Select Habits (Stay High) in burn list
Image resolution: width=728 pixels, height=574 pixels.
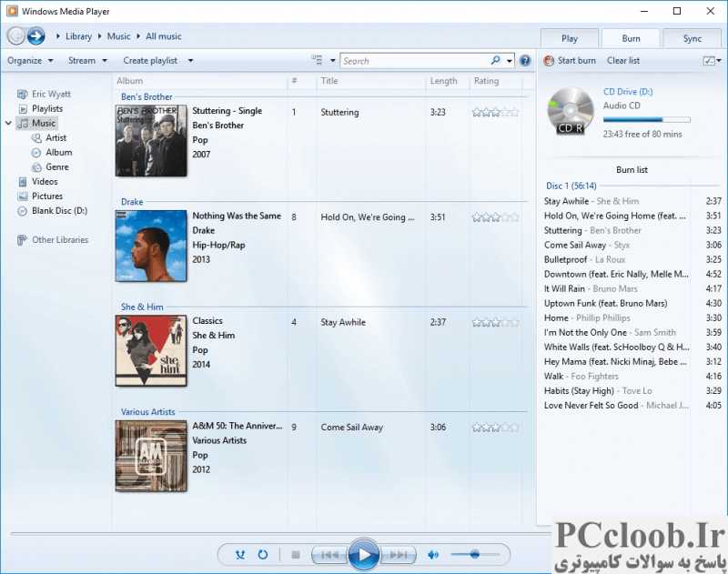[x=632, y=391]
